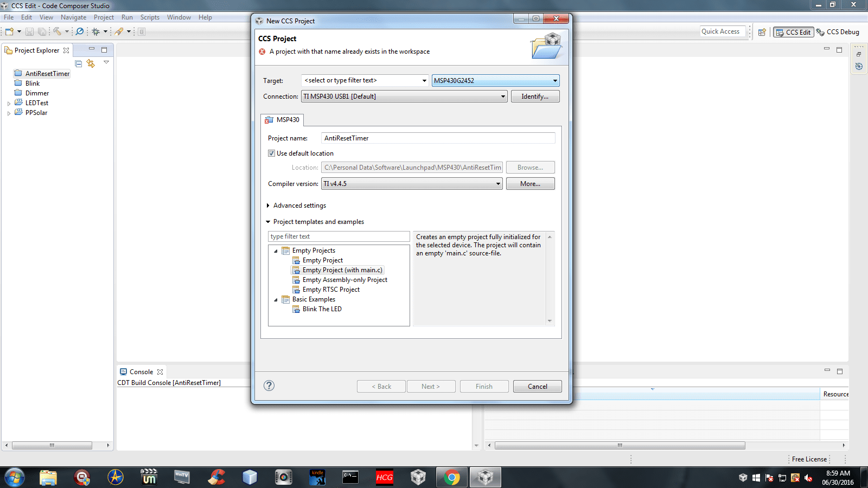Toggle Link with Editor in Project Explorer
Screen dimensions: 868x488
pos(91,63)
